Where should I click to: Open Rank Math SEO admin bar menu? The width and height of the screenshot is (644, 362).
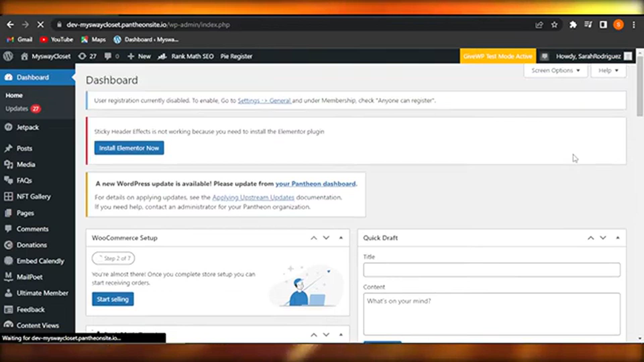point(186,56)
